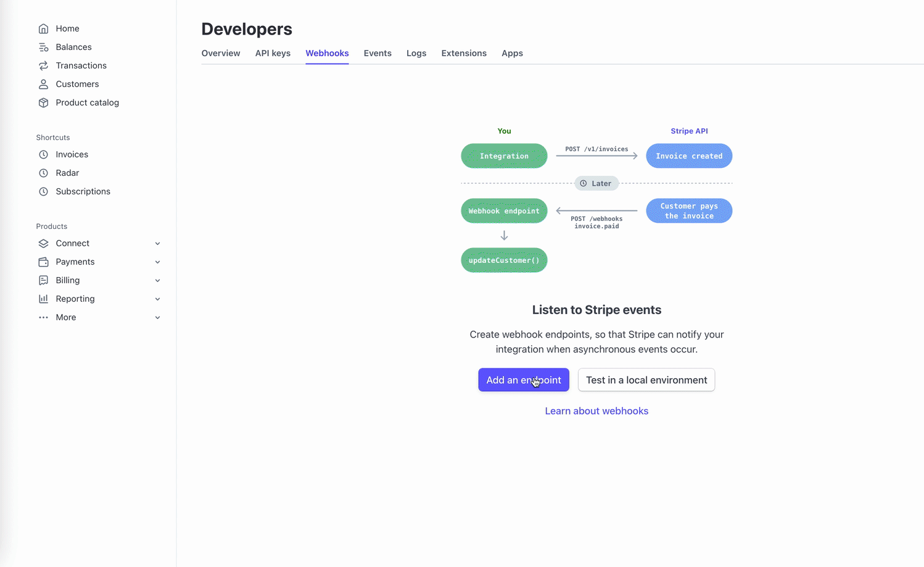
Task: Click the Connect layers icon
Action: tap(43, 243)
